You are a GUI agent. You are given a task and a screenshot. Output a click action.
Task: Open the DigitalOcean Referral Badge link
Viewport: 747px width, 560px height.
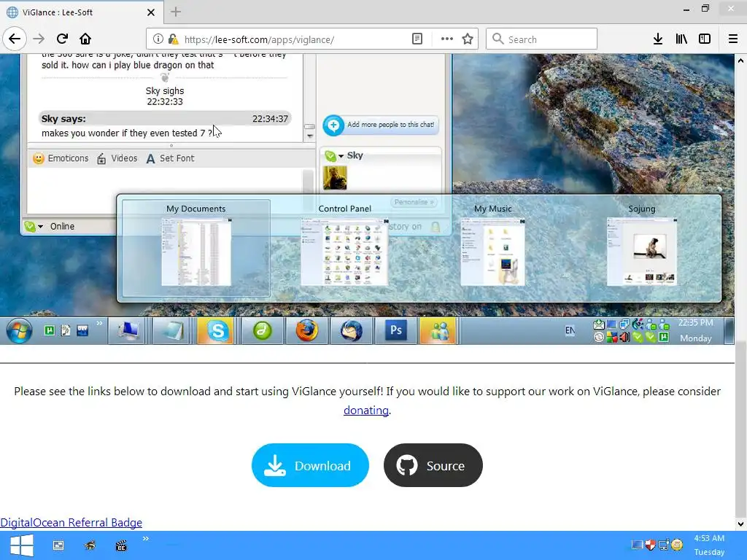pos(71,523)
